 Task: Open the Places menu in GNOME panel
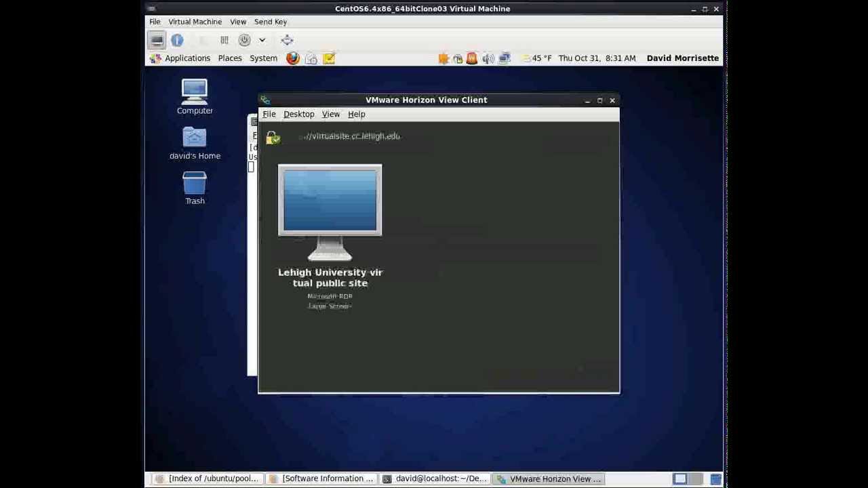[x=230, y=58]
